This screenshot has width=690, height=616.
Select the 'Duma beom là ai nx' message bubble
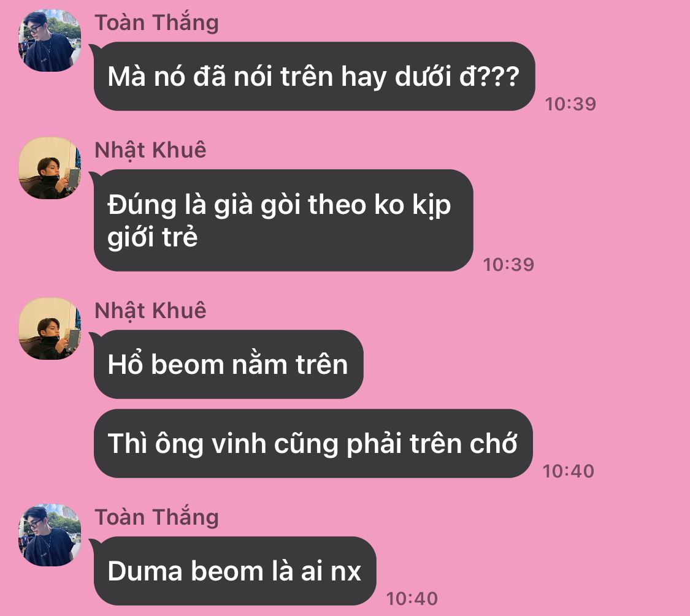(x=235, y=571)
